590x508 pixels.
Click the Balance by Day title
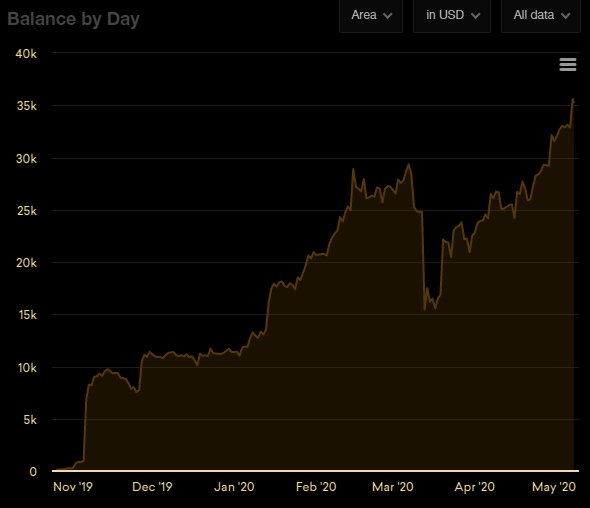(x=74, y=19)
